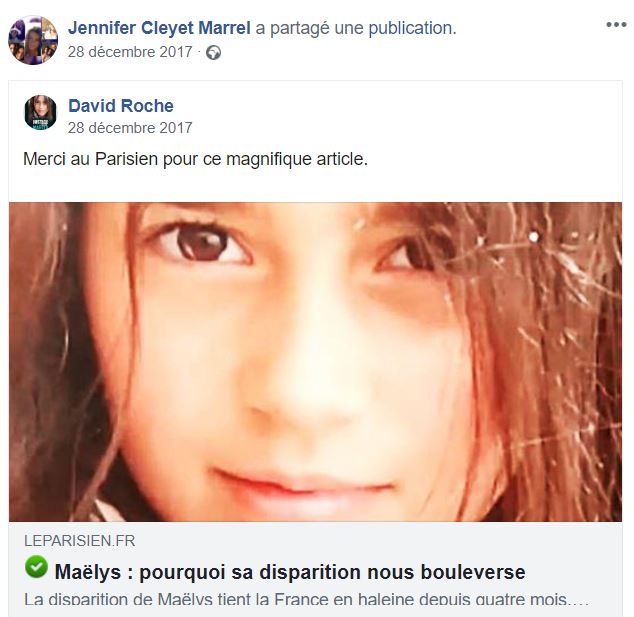Click the public globe privacy icon
Viewport: 634px width, 617px height.
click(x=213, y=53)
